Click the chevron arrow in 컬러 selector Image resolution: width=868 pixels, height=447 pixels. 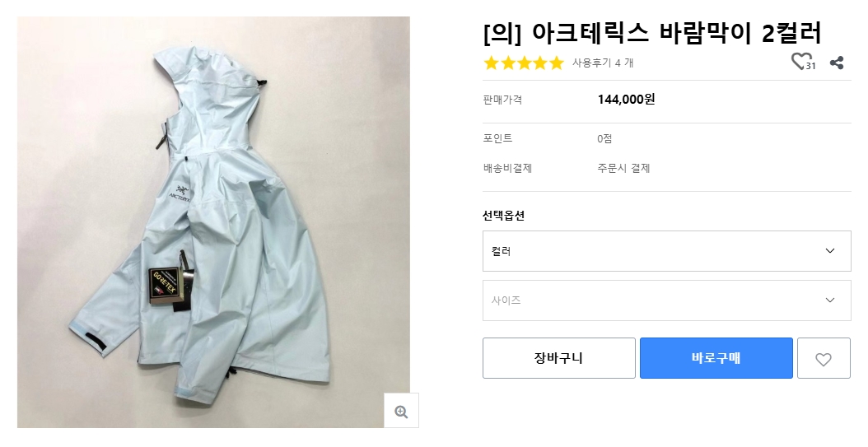point(829,251)
